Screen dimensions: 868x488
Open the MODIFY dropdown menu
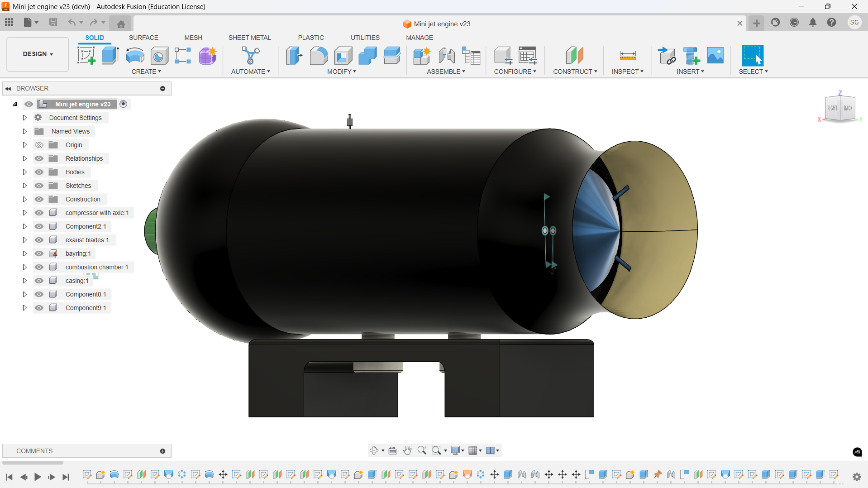[342, 72]
